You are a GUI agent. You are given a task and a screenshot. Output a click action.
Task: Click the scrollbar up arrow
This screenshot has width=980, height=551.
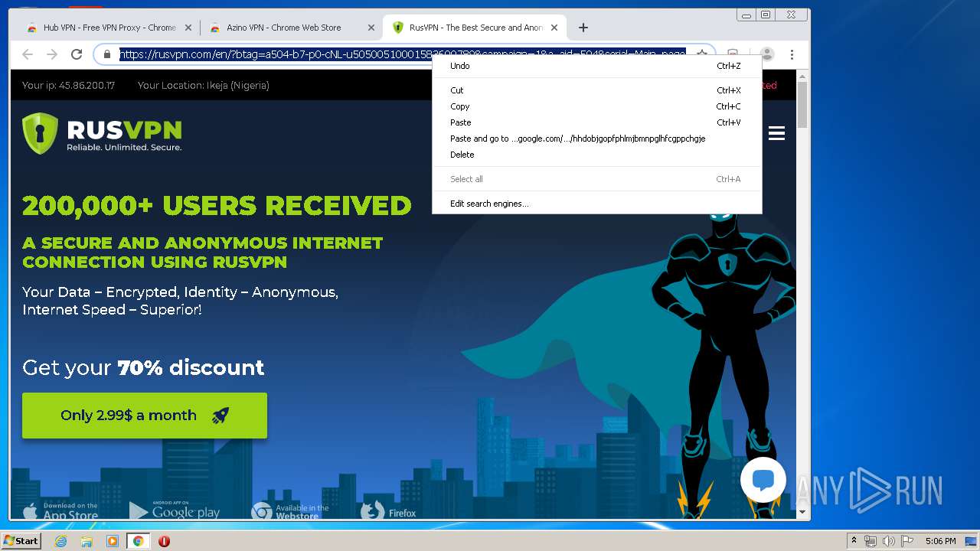(x=802, y=76)
